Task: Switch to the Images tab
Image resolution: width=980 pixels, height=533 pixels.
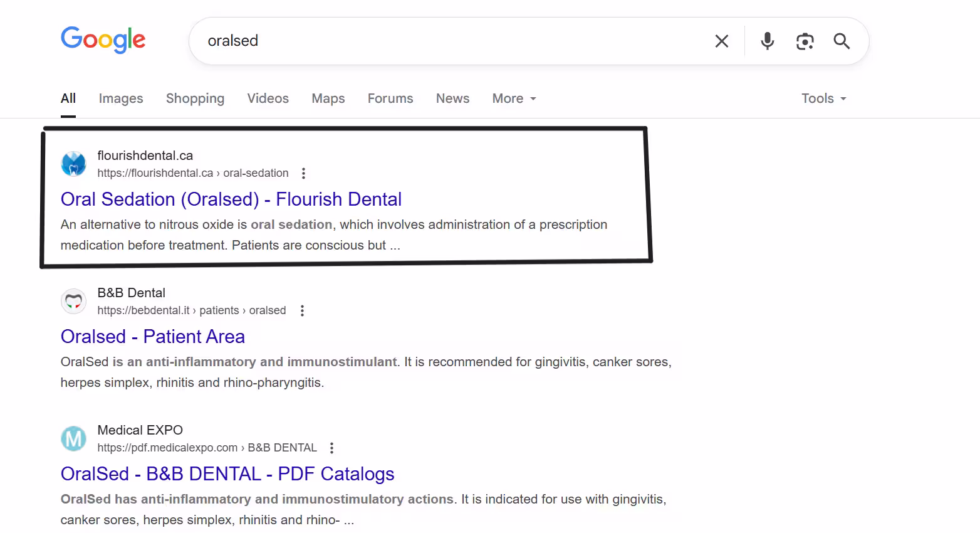Action: click(x=121, y=98)
